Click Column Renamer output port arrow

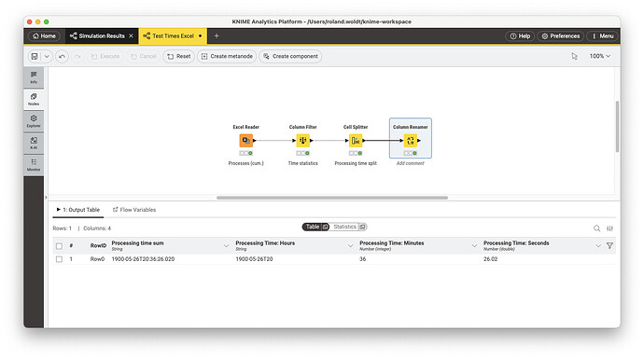[x=419, y=140]
